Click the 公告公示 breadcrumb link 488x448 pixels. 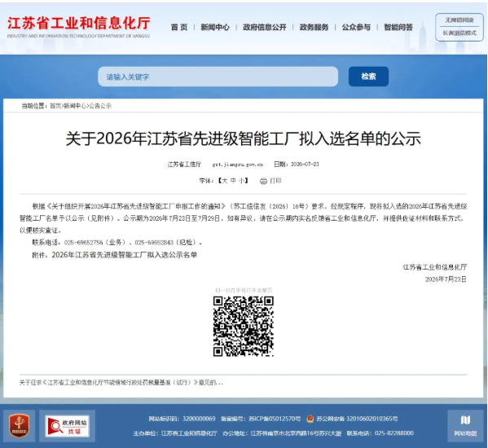coord(100,106)
